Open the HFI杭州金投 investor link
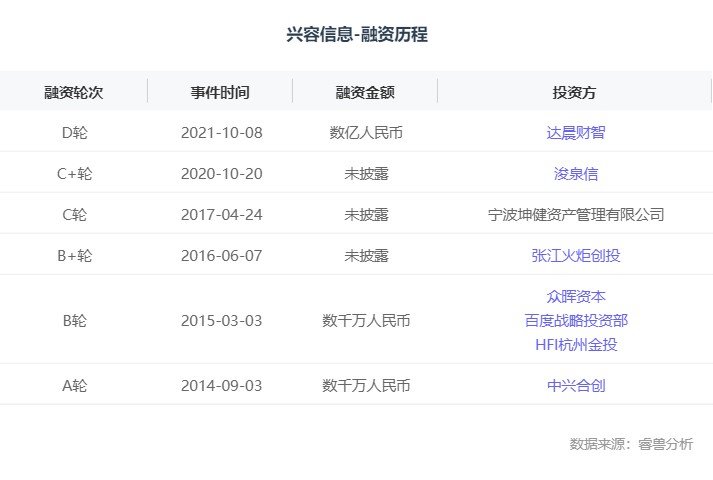713x480 pixels. tap(576, 345)
